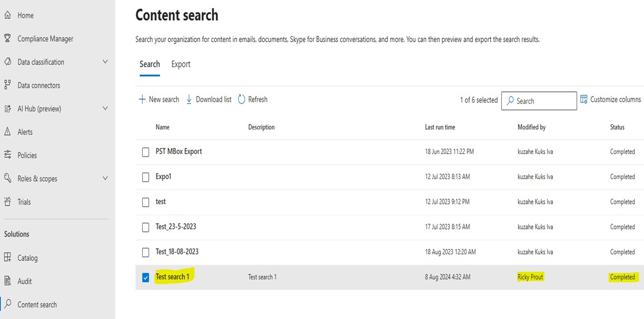This screenshot has height=319, width=644.
Task: Open the Audit document icon
Action: tap(7, 281)
